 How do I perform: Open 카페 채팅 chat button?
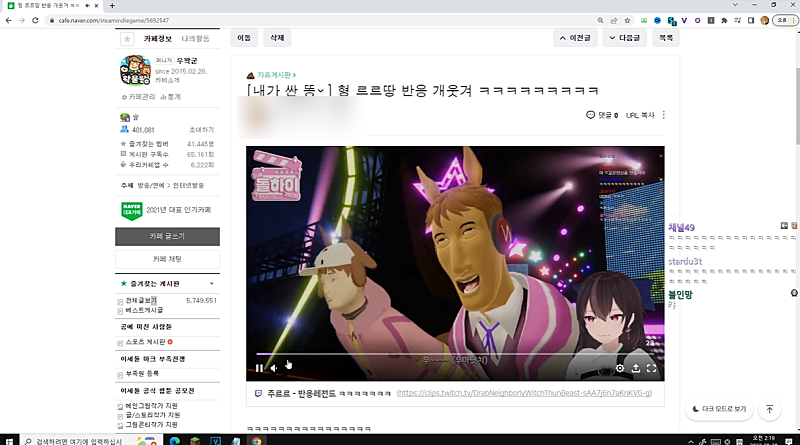click(x=167, y=259)
